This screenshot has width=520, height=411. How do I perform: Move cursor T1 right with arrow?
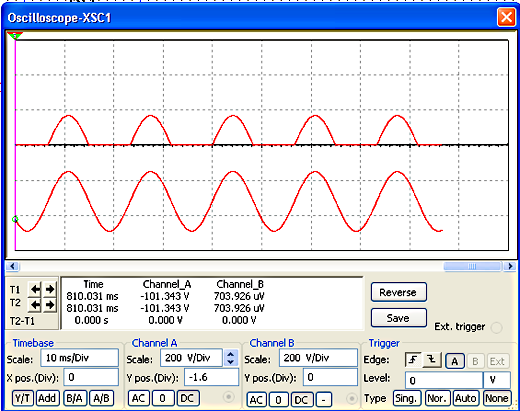coord(50,289)
